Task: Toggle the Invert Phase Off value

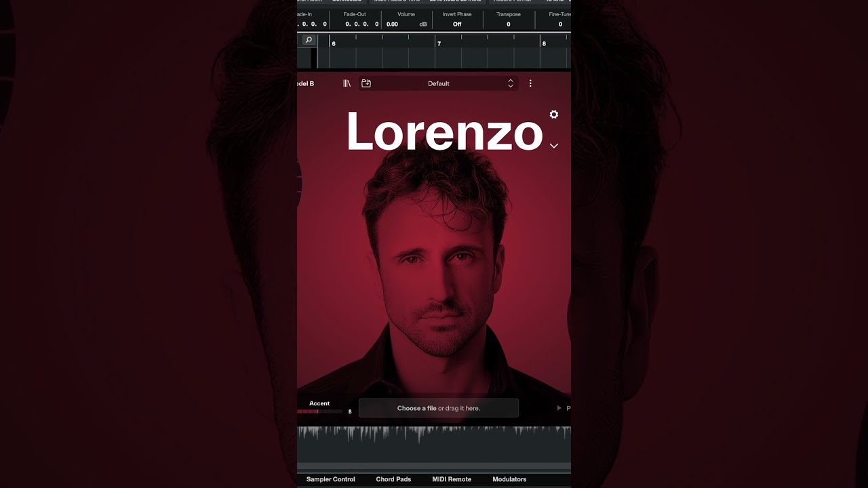Action: (457, 24)
